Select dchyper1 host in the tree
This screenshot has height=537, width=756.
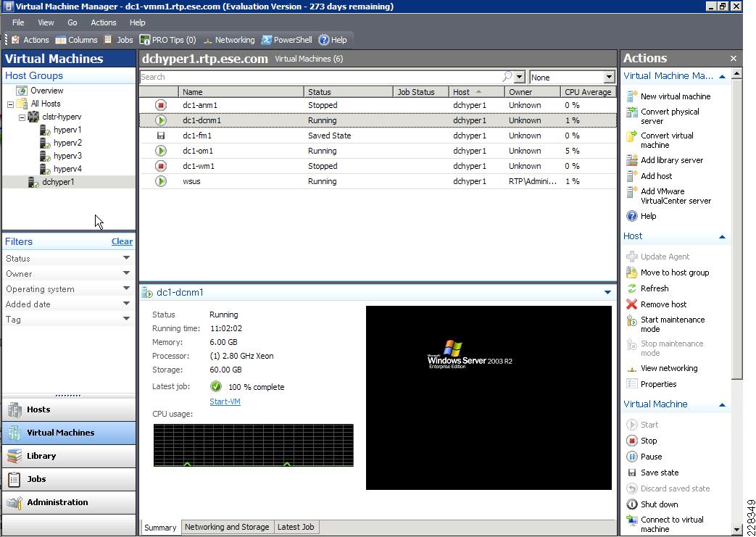58,182
